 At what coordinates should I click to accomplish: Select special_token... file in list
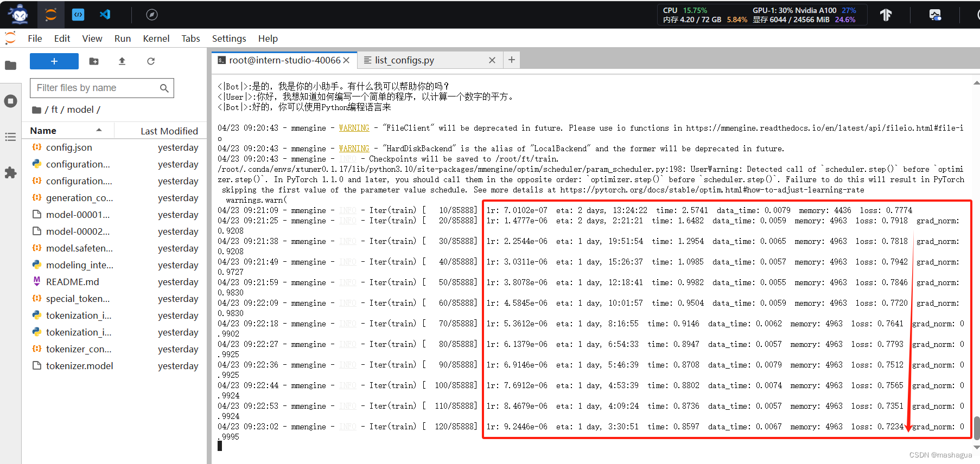tap(115, 299)
